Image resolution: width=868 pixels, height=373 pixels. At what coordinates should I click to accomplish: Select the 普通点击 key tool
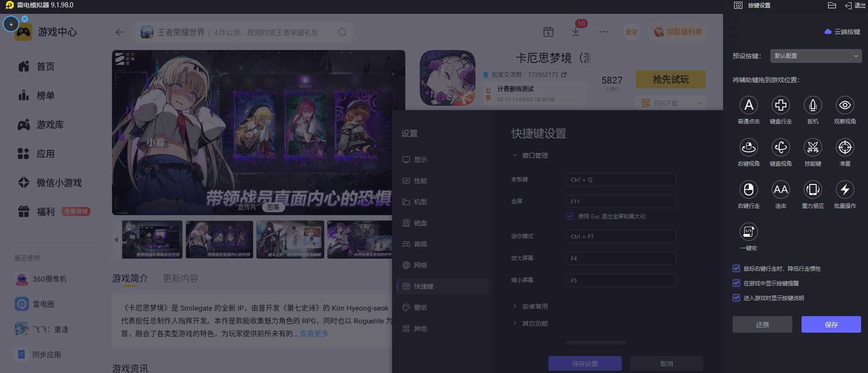tap(749, 106)
